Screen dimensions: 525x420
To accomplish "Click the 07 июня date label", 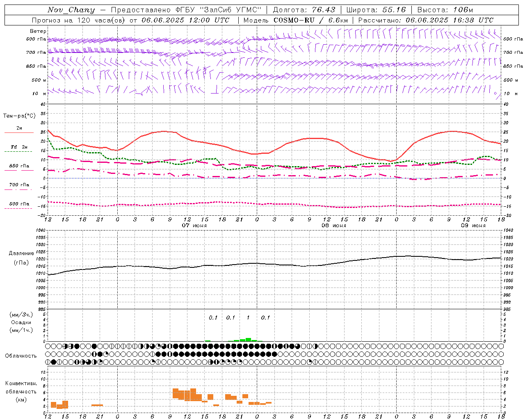I will [x=194, y=226].
